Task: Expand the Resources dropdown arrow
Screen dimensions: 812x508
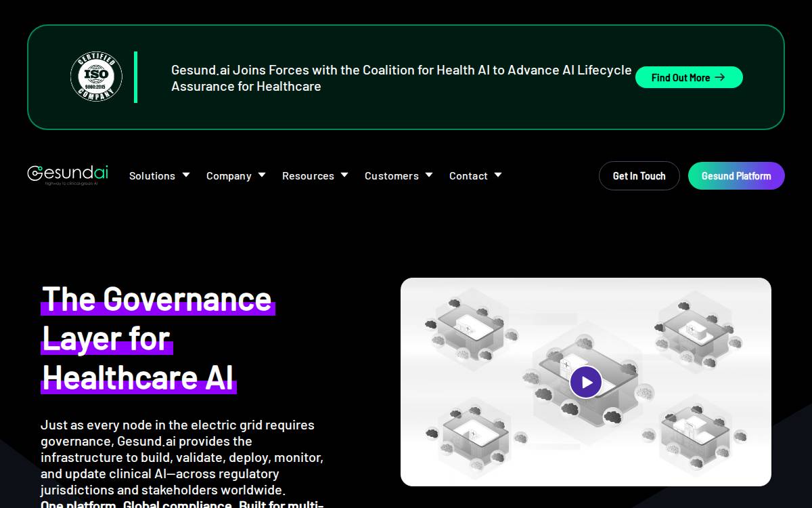Action: 344,175
